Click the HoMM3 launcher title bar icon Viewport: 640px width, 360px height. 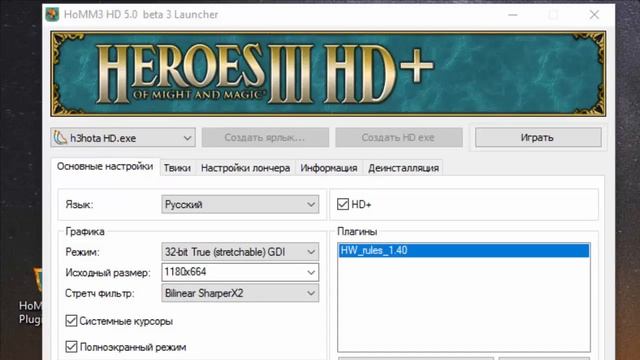52,14
